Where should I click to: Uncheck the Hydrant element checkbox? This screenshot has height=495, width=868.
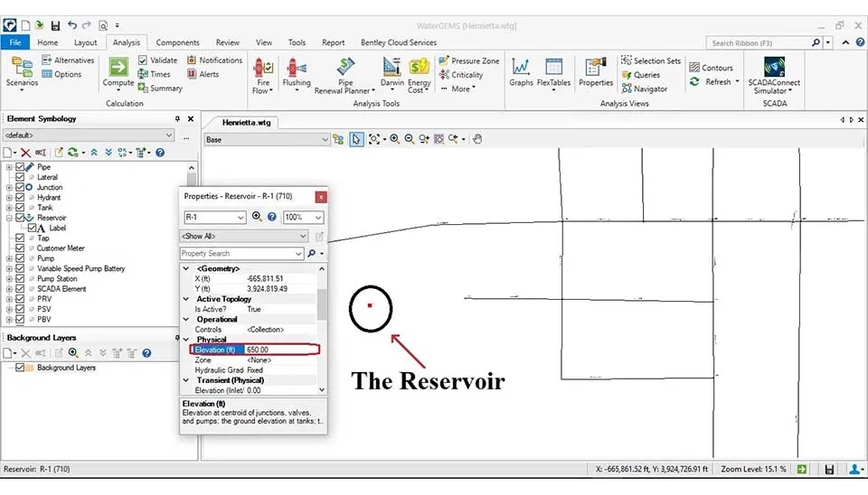pyautogui.click(x=21, y=198)
